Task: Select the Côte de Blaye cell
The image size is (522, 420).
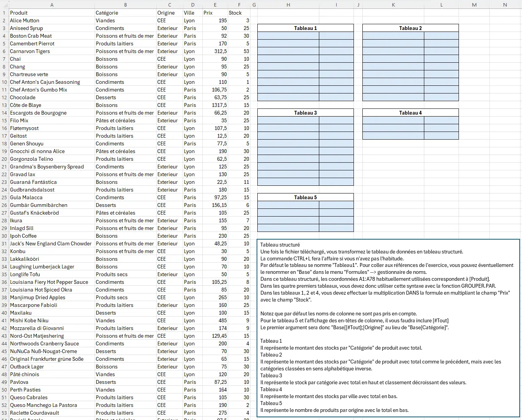Action: click(x=52, y=105)
